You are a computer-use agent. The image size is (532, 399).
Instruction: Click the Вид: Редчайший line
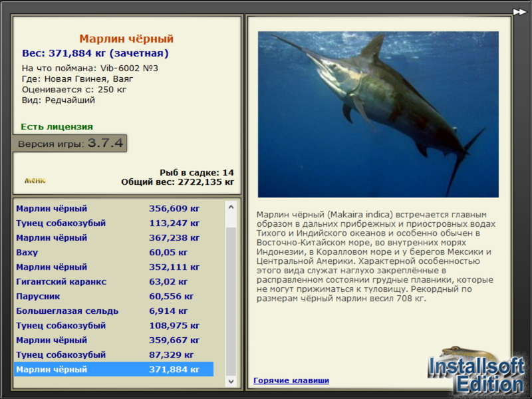pyautogui.click(x=59, y=100)
